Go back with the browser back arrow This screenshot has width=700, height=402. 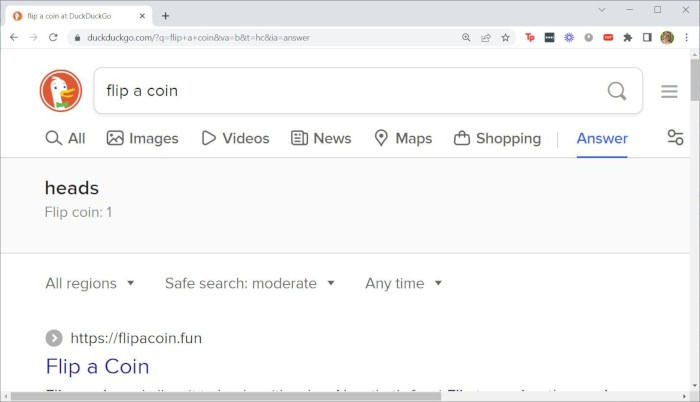pyautogui.click(x=14, y=38)
